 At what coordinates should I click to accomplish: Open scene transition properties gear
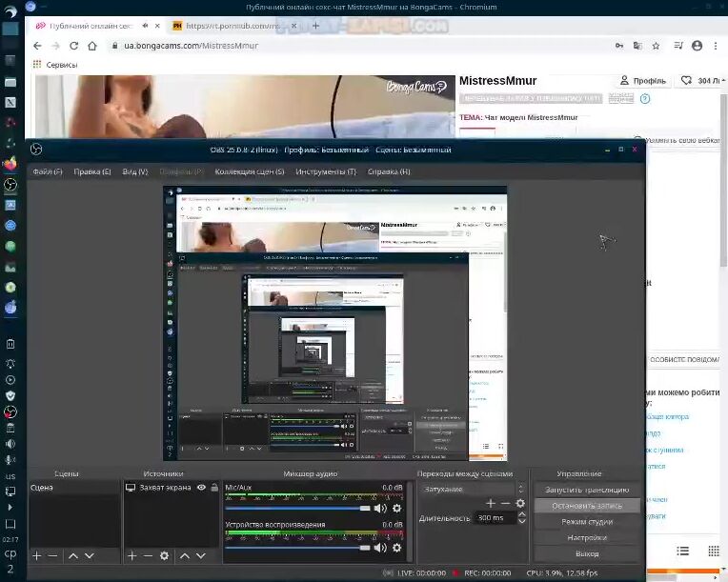[520, 503]
